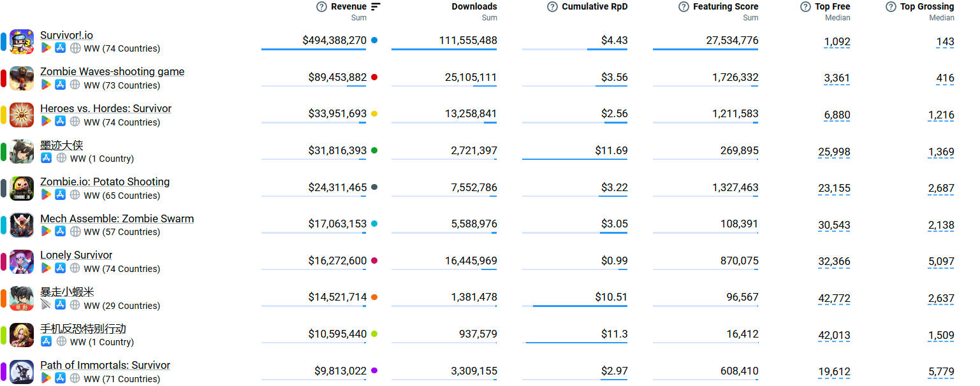Viewport: 980px width, 386px height.
Task: Click the globe icon in Survivor!.io row
Action: [x=75, y=48]
